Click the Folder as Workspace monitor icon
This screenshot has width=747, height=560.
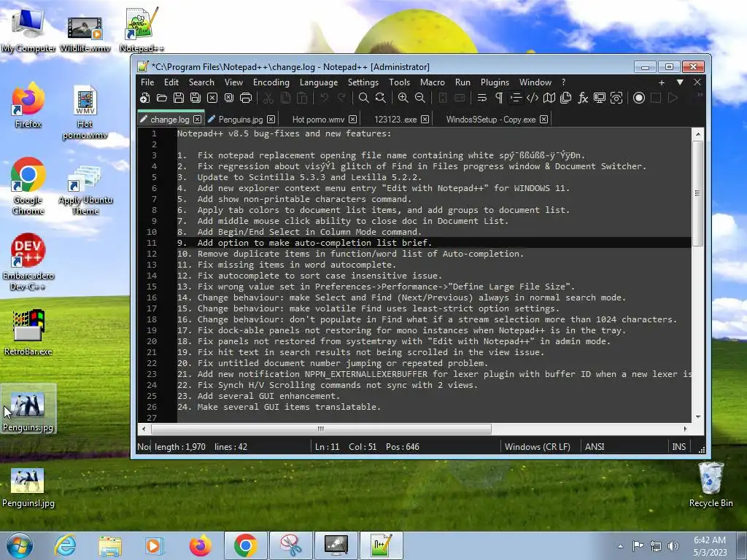(600, 98)
